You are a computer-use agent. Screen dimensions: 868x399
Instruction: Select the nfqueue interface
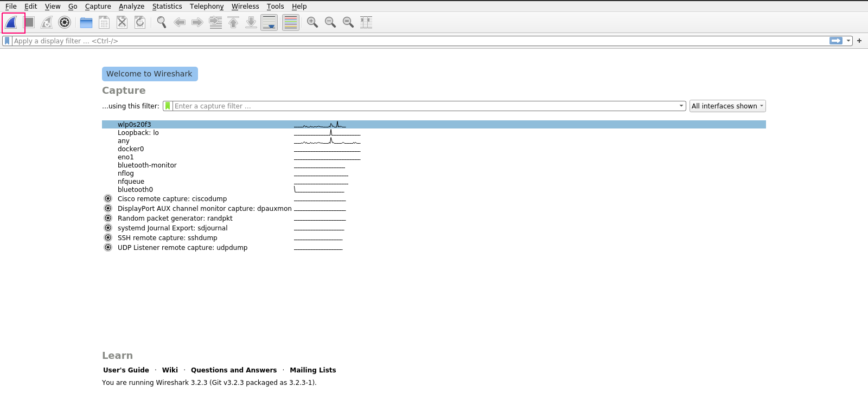[434, 181]
